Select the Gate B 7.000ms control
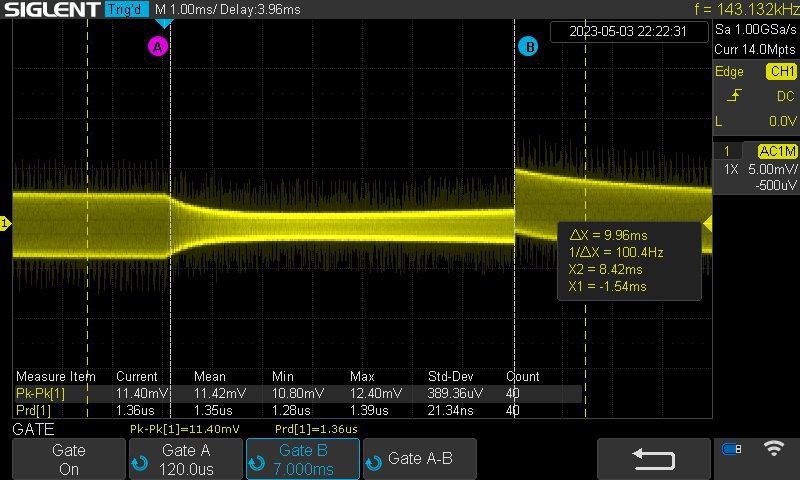This screenshot has width=800, height=480. pyautogui.click(x=303, y=459)
